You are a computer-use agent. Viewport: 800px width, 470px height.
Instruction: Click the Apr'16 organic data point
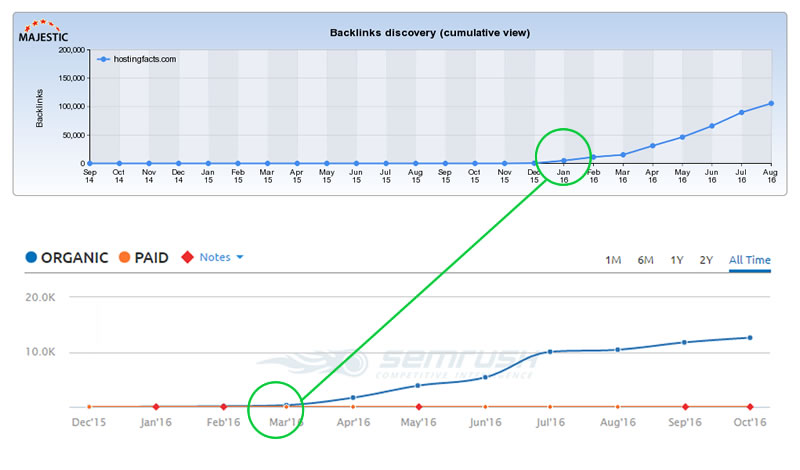353,398
